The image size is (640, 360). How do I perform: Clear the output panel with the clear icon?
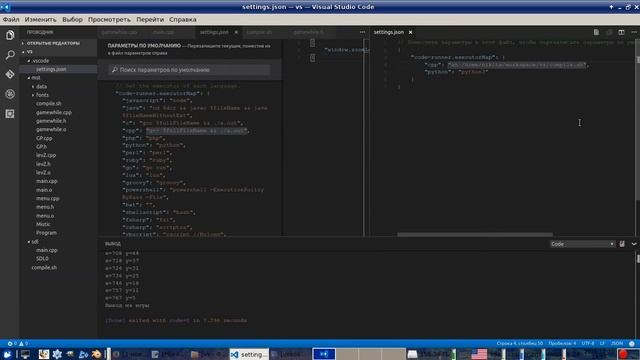coord(622,244)
